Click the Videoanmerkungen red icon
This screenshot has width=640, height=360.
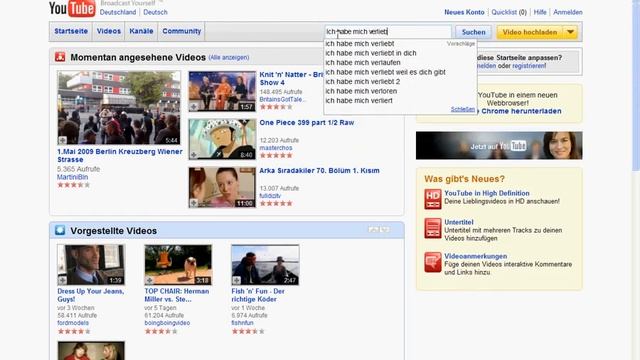pos(433,262)
